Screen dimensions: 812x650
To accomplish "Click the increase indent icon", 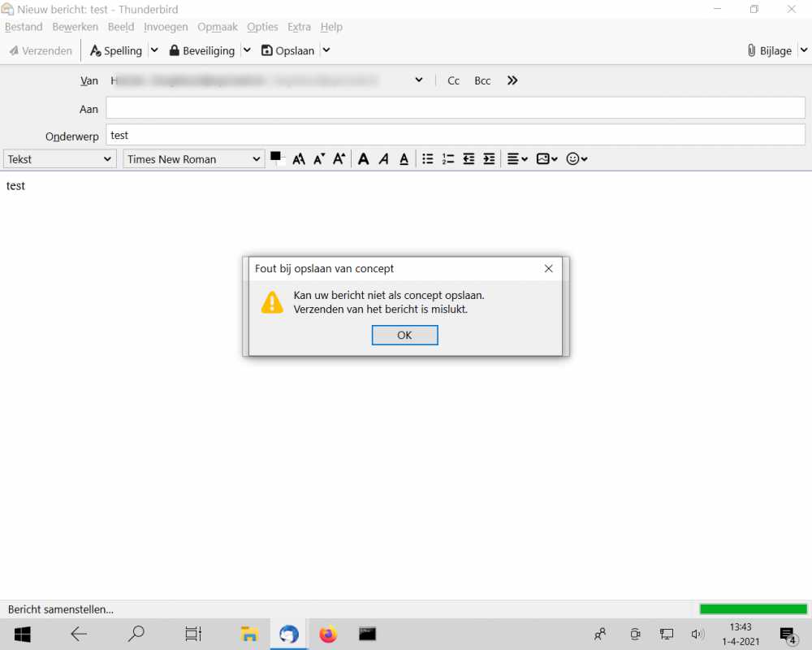I will pos(489,159).
